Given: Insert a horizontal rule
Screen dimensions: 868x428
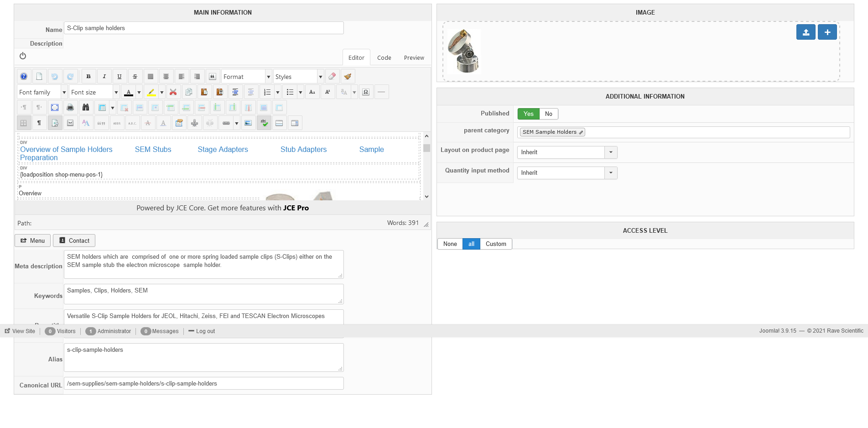Looking at the screenshot, I should pos(381,92).
